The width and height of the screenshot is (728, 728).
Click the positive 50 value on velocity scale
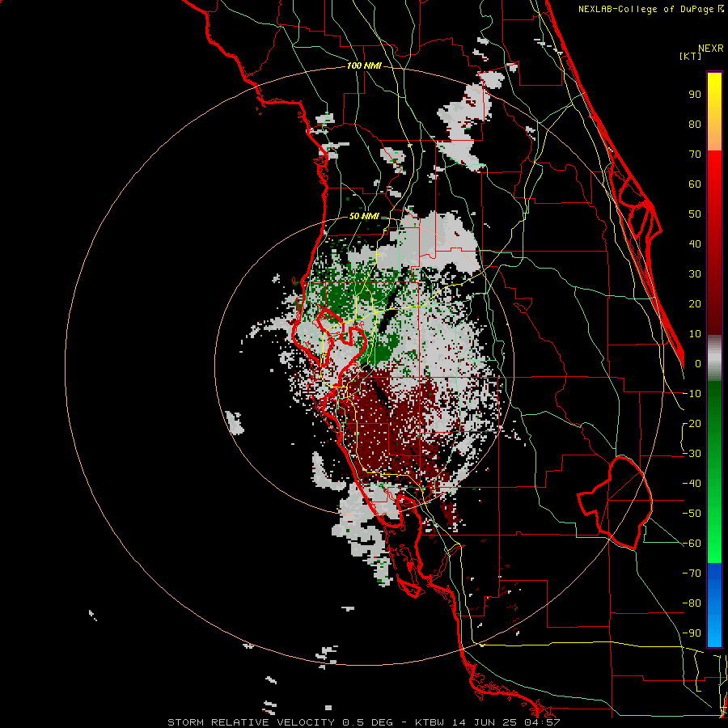pyautogui.click(x=695, y=214)
